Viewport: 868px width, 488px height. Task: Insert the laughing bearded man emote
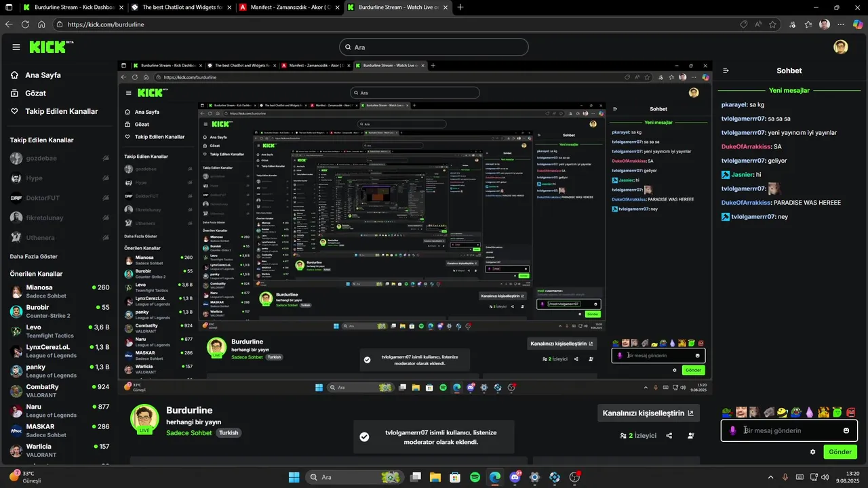click(741, 412)
